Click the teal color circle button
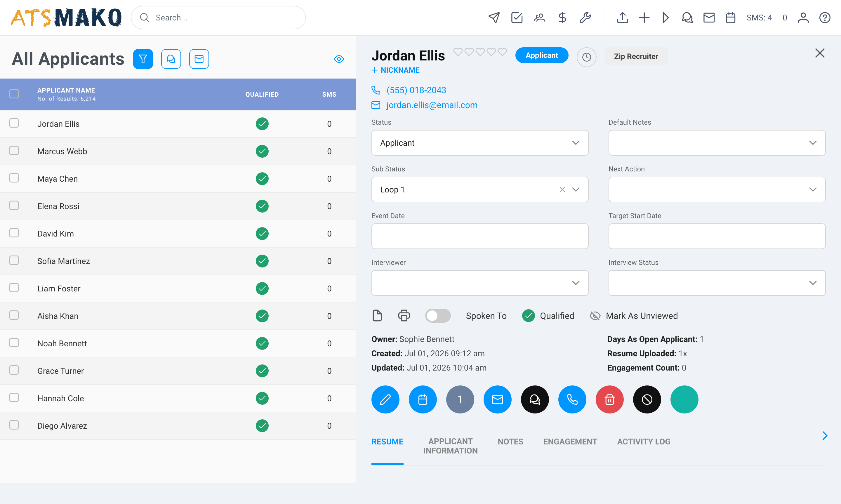The width and height of the screenshot is (841, 504). pos(684,399)
